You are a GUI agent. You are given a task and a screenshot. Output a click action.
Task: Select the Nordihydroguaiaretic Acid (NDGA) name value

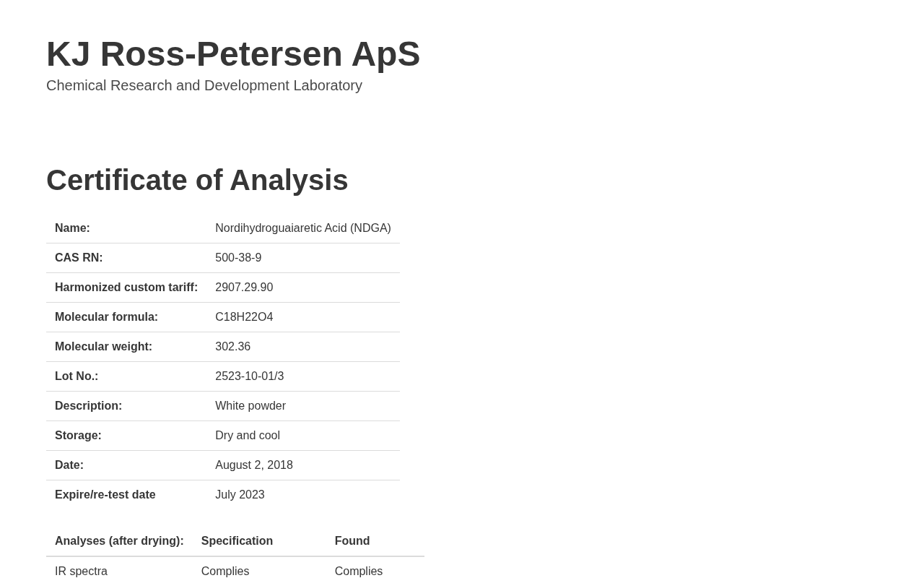[302, 228]
